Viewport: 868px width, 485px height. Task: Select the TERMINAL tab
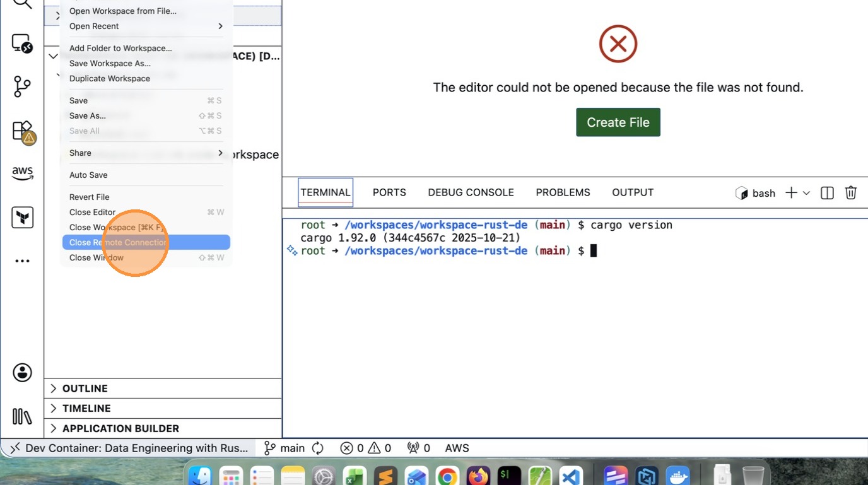(325, 192)
